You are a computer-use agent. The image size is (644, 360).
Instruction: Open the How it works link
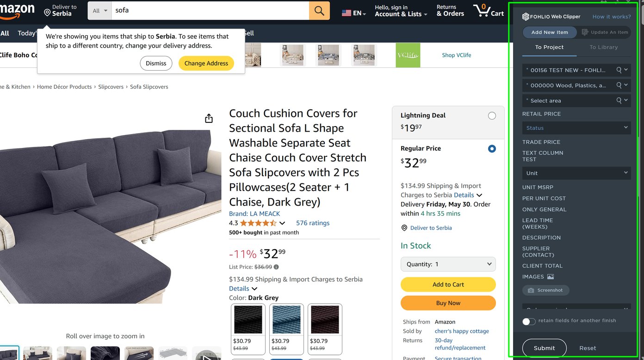click(x=611, y=17)
